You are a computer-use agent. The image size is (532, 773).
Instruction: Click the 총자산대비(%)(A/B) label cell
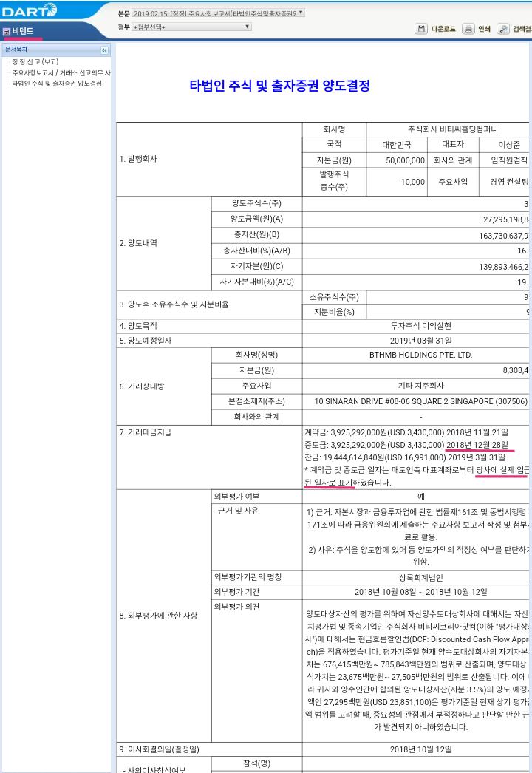click(x=257, y=251)
